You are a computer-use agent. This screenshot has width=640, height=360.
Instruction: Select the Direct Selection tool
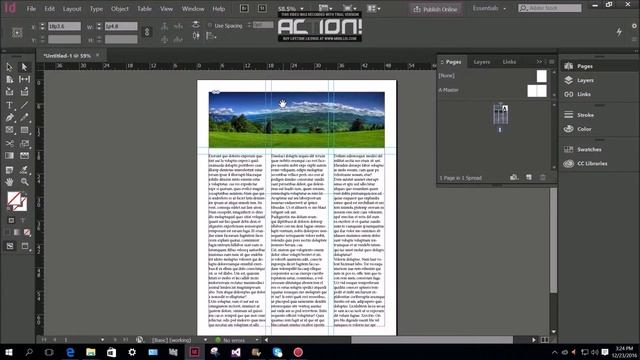(24, 67)
